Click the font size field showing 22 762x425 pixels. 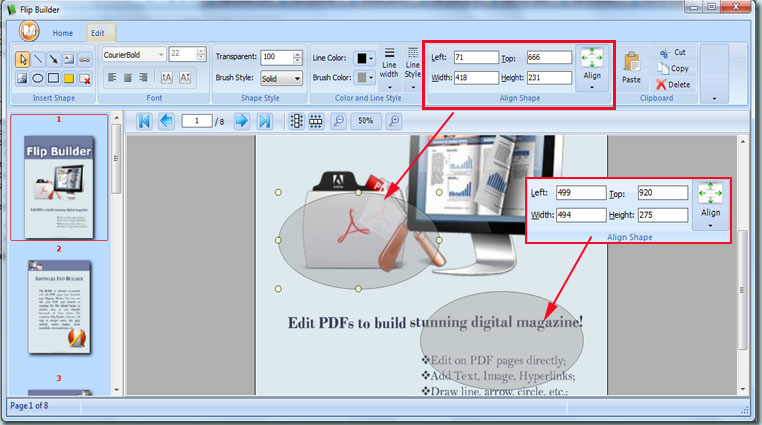(x=183, y=54)
